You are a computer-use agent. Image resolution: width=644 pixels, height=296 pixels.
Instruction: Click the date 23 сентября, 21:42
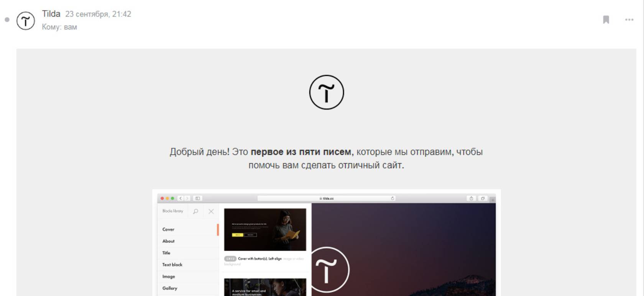pos(98,14)
